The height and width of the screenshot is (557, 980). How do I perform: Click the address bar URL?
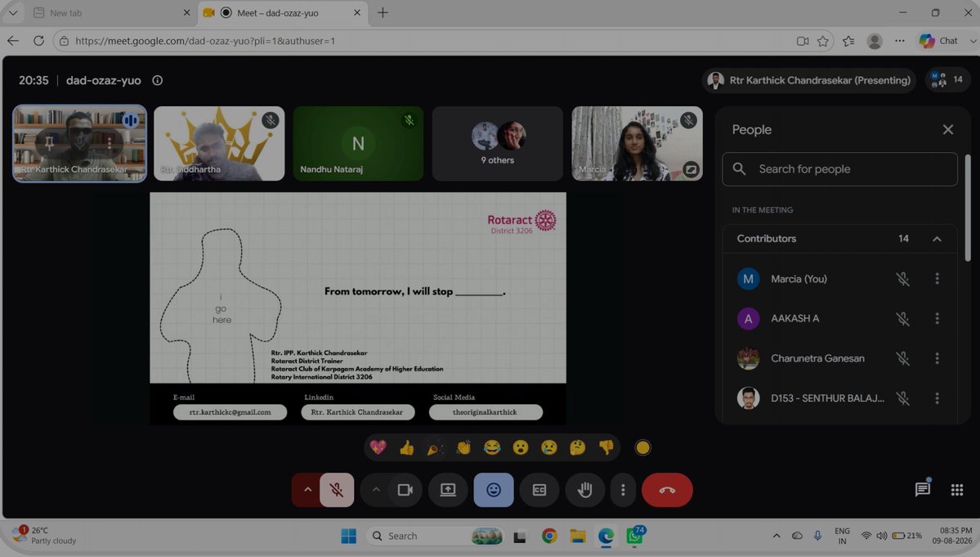206,41
